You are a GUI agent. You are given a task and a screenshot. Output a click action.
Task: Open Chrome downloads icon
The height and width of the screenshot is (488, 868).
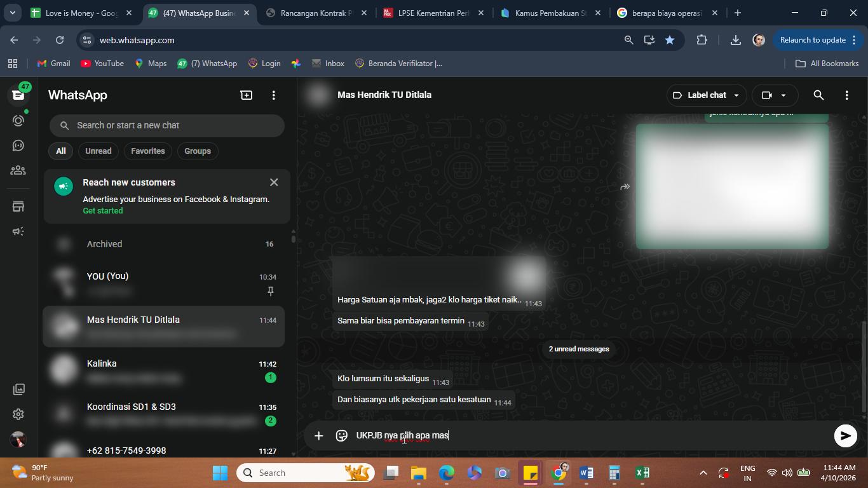[735, 40]
